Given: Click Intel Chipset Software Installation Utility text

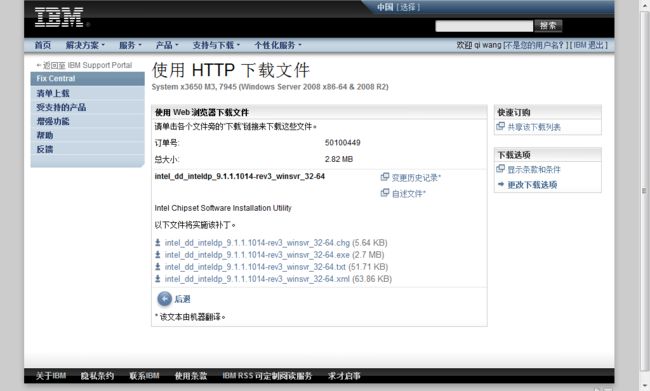Looking at the screenshot, I should [223, 208].
